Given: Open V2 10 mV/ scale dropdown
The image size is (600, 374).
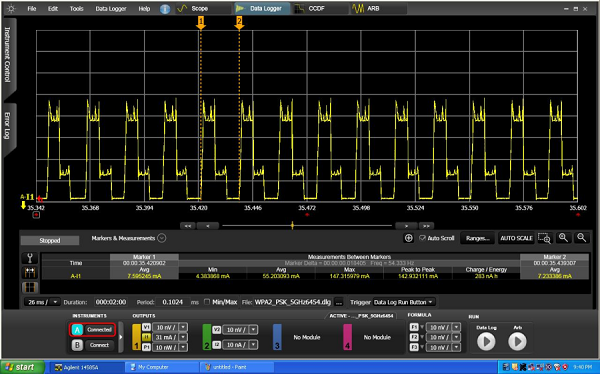Looking at the screenshot, I should click(254, 330).
